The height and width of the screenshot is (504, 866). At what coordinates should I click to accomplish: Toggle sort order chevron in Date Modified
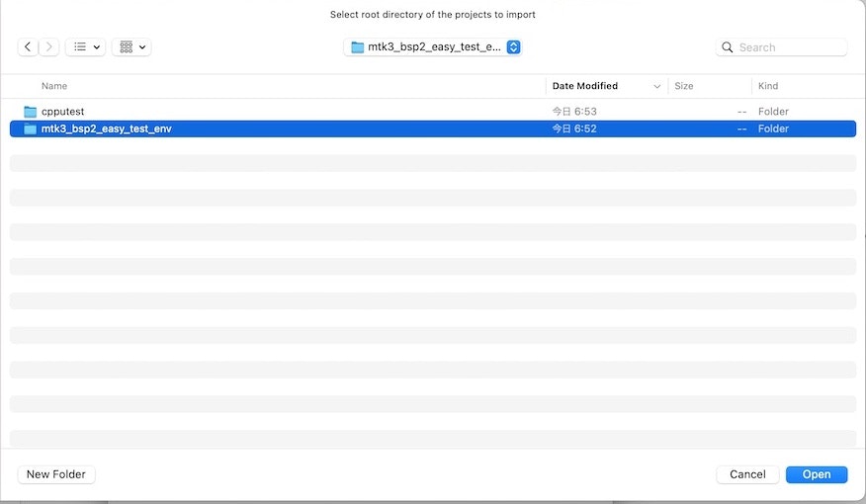coord(656,86)
